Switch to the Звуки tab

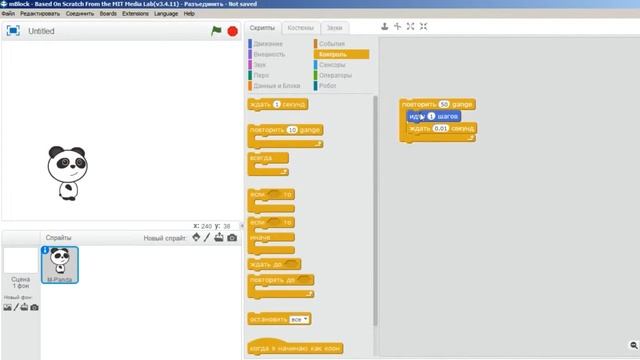(x=334, y=28)
